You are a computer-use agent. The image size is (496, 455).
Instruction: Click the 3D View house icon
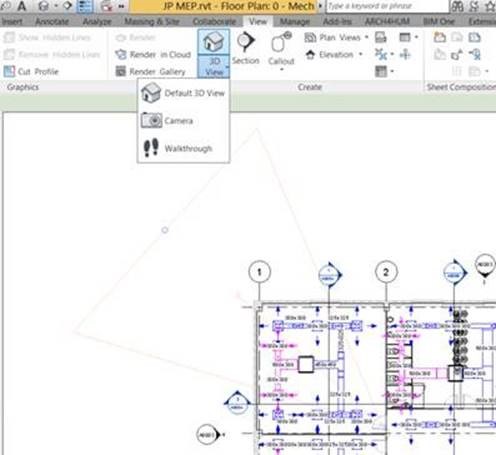[x=213, y=42]
